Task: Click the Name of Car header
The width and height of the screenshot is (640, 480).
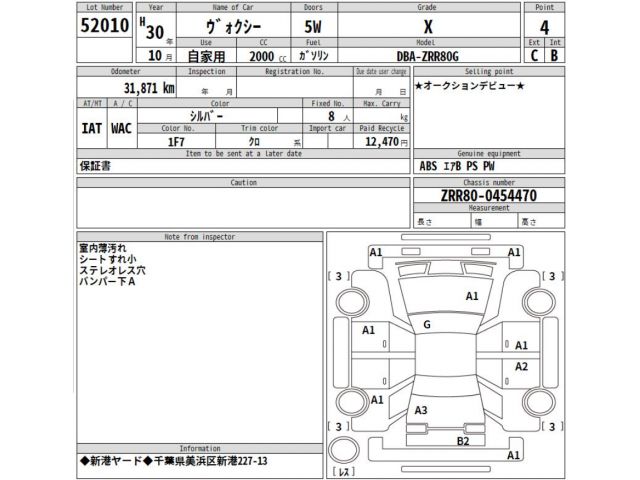Action: (x=233, y=7)
